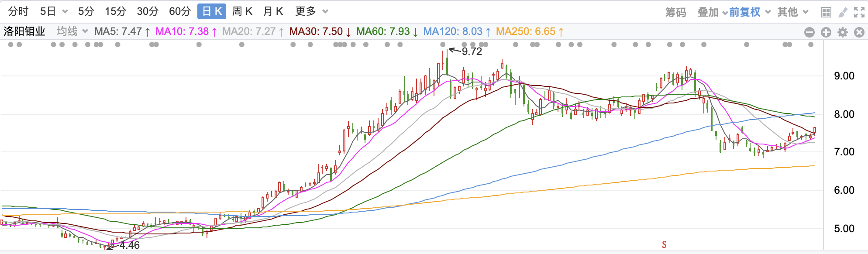Image resolution: width=868 pixels, height=254 pixels.
Task: Switch to the 月K monthly tab
Action: (x=273, y=11)
